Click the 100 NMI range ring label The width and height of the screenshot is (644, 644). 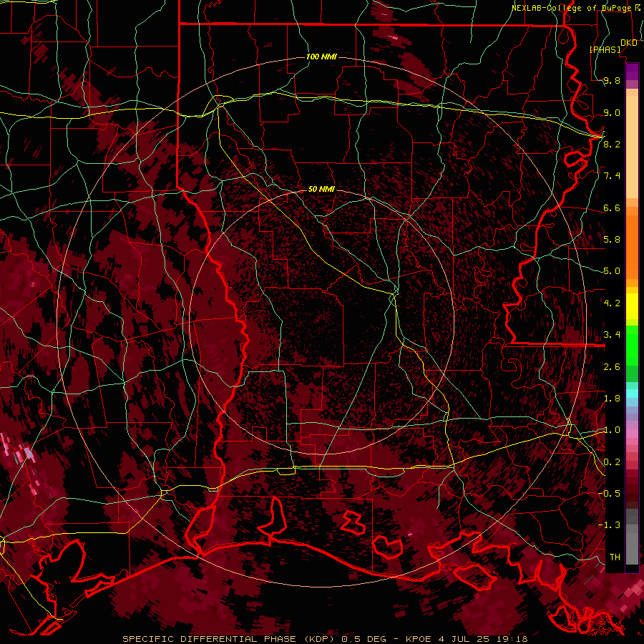[321, 57]
